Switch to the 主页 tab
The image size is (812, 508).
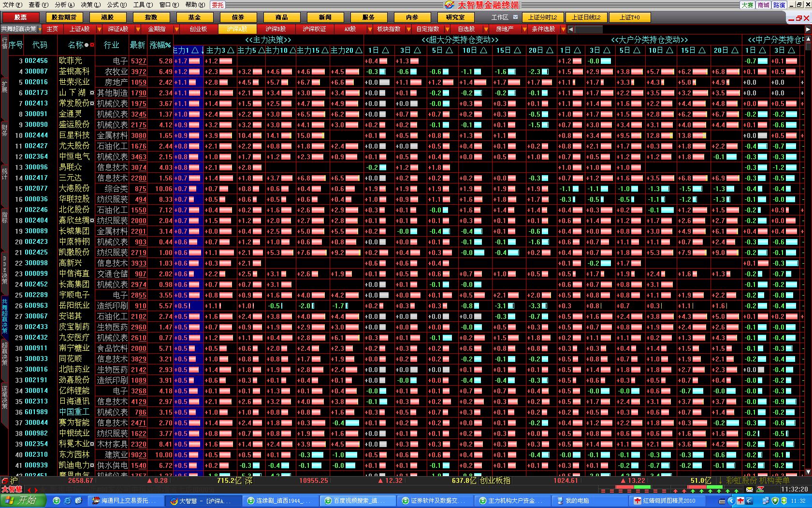coord(52,29)
